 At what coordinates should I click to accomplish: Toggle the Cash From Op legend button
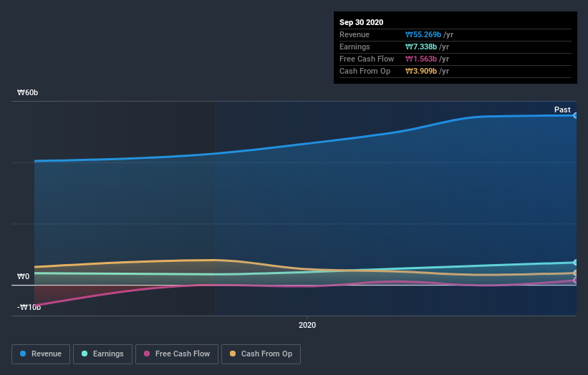[261, 354]
